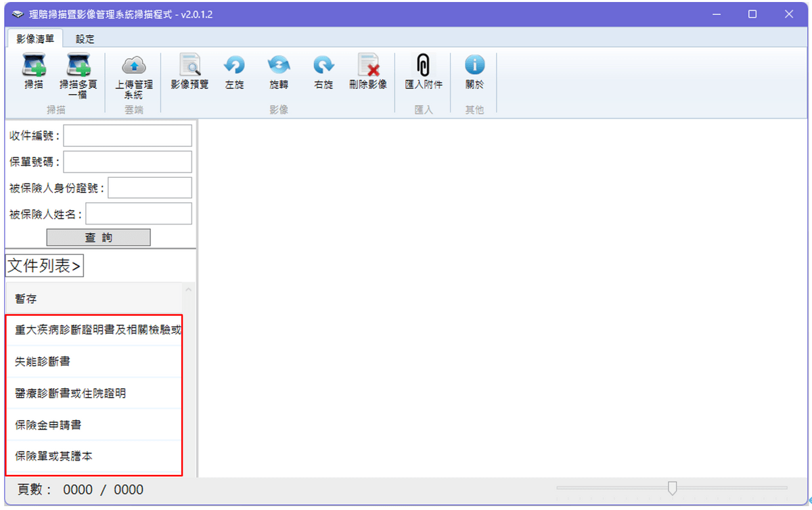Select 保險金申請書 document row
The width and height of the screenshot is (812, 510).
click(94, 425)
